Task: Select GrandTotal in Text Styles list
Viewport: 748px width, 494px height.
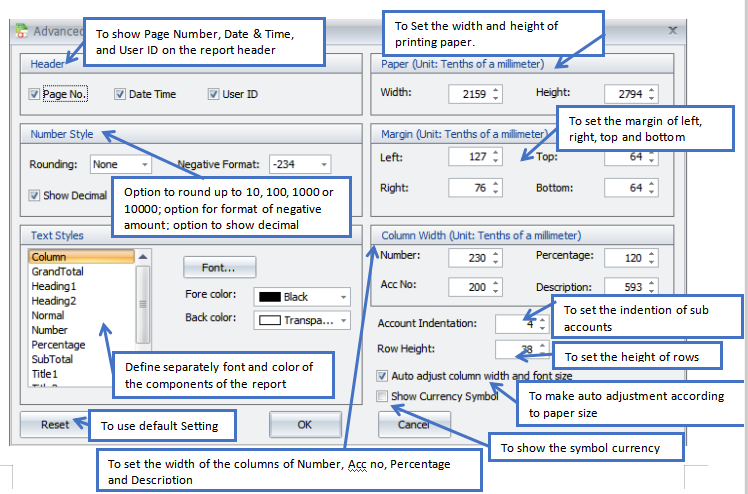Action: [x=81, y=272]
